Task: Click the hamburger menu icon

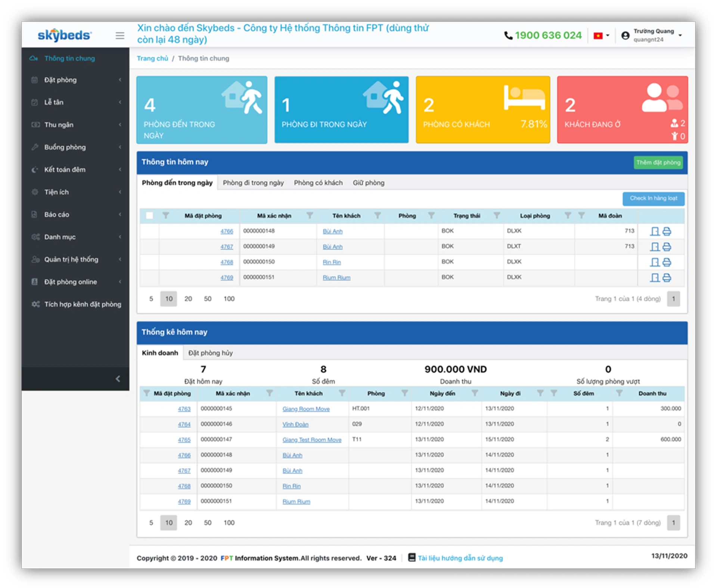Action: (119, 35)
